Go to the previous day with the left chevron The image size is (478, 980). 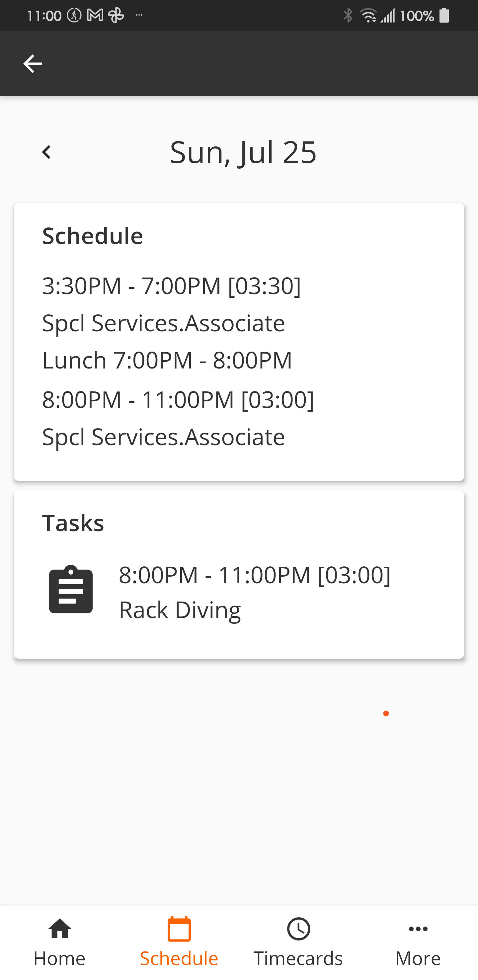[46, 151]
